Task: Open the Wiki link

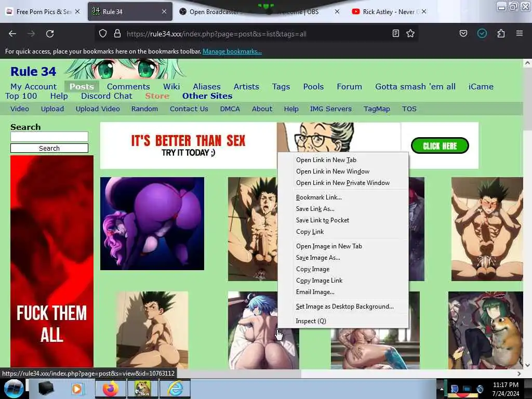Action: (171, 87)
